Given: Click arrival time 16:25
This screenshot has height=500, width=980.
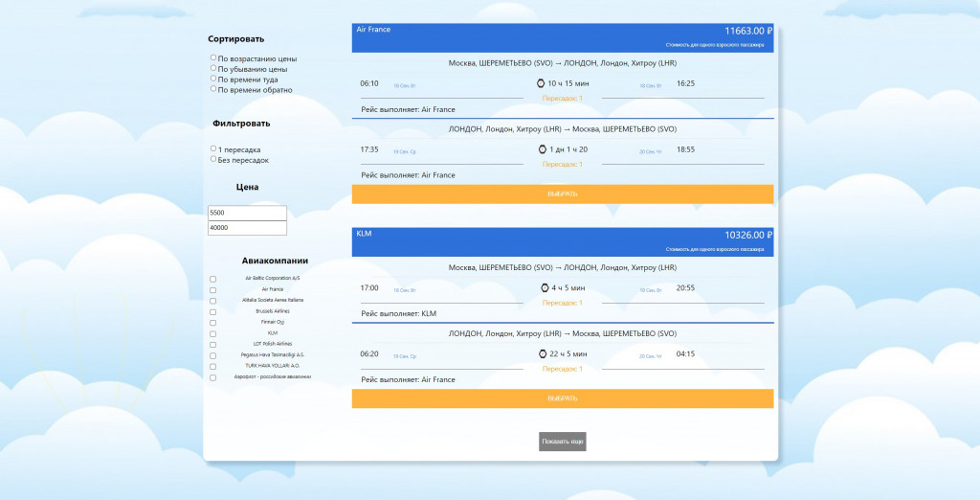Looking at the screenshot, I should tap(685, 83).
